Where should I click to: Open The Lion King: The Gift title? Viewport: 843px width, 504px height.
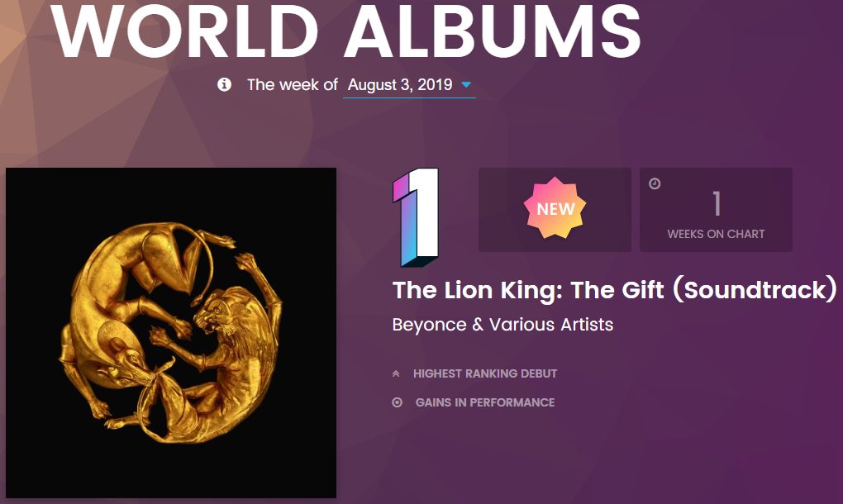(x=615, y=290)
